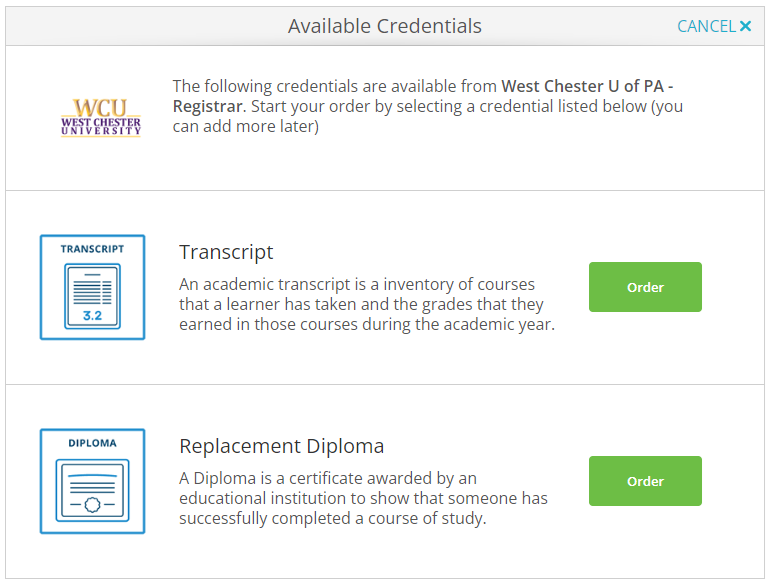776x584 pixels.
Task: Click the DIPLOMA label on the icon
Action: pyautogui.click(x=92, y=443)
